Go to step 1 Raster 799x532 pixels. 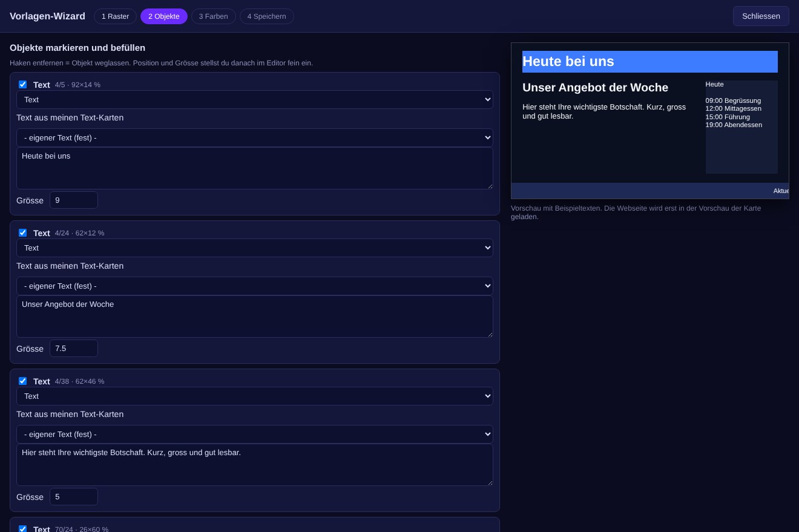click(x=115, y=16)
